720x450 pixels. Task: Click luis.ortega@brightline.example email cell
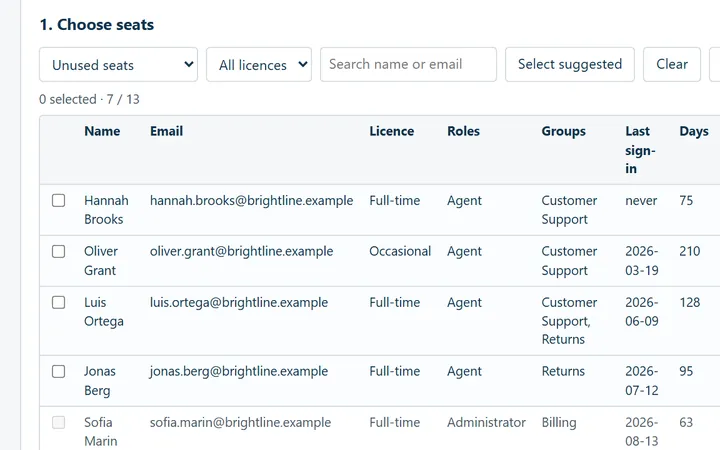239,303
